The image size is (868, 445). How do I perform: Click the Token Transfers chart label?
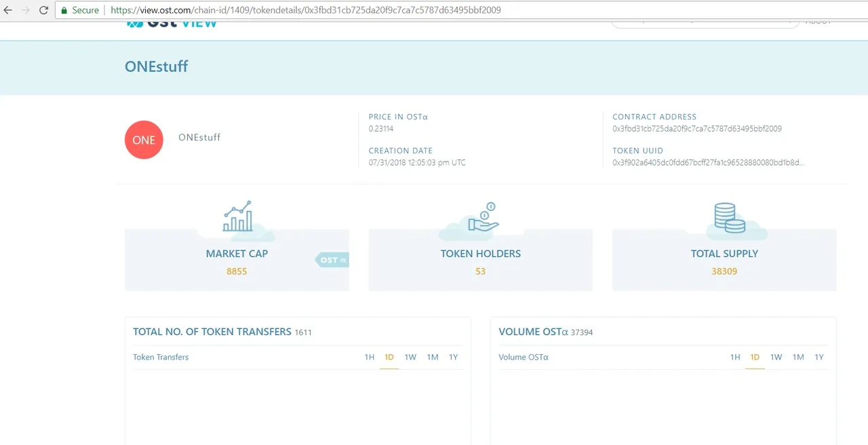[161, 357]
